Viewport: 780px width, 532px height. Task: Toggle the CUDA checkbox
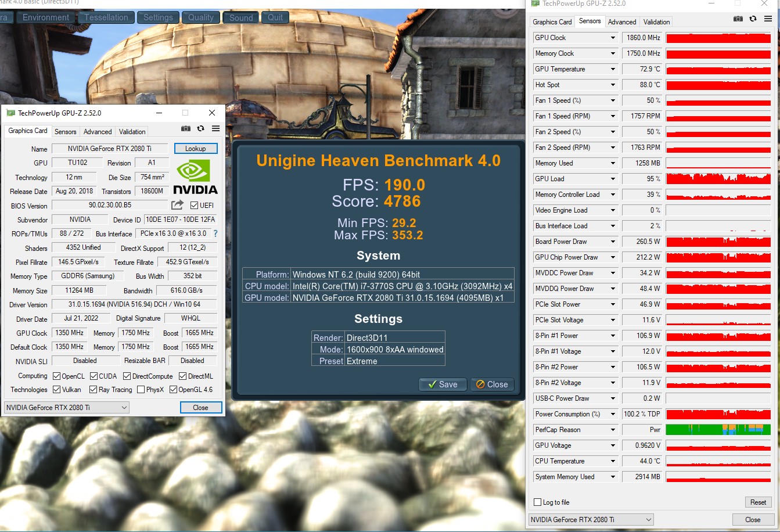[x=94, y=376]
